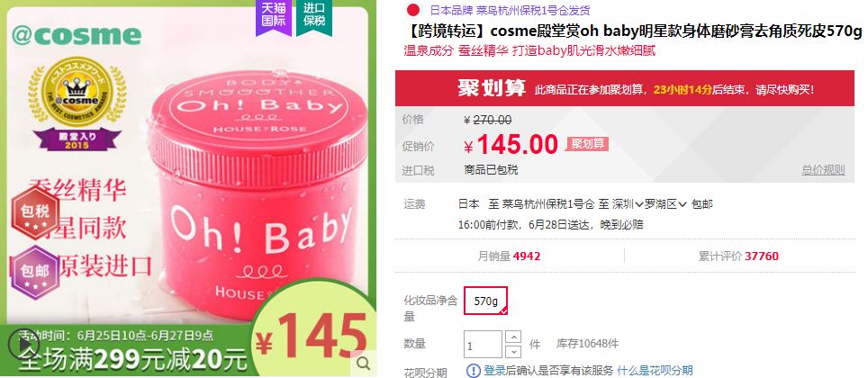Click the purple 包邮 hexagon badge
Viewport: 868px width, 378px height.
point(35,273)
